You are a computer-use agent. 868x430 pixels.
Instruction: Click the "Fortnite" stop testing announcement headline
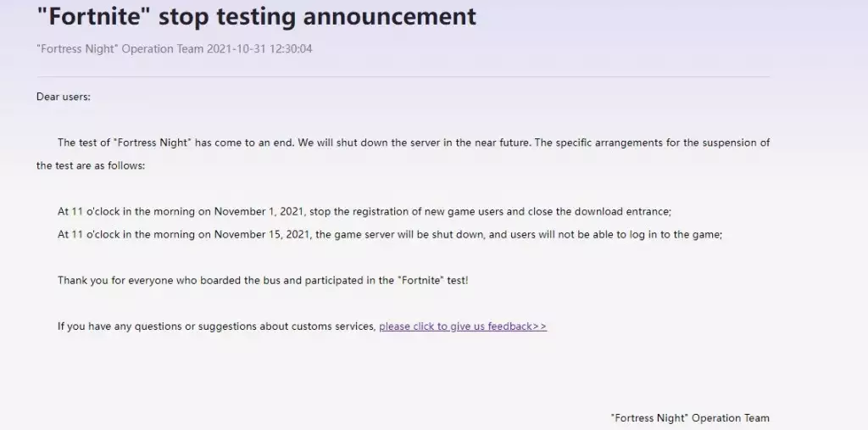pos(257,16)
